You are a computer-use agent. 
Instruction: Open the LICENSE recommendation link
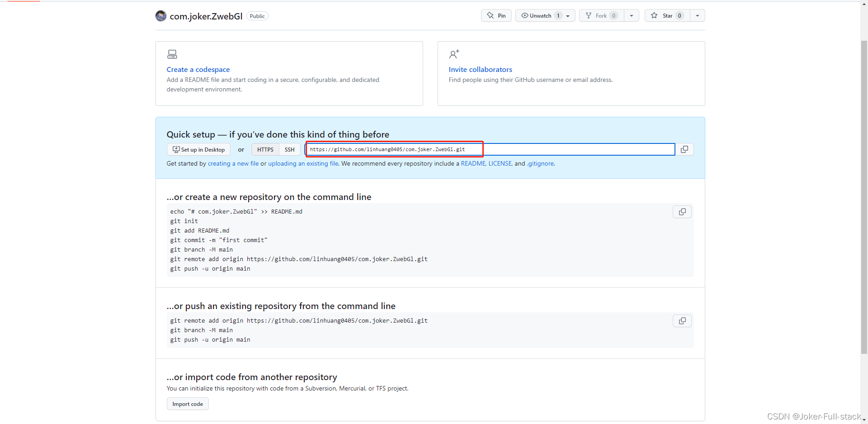click(500, 163)
